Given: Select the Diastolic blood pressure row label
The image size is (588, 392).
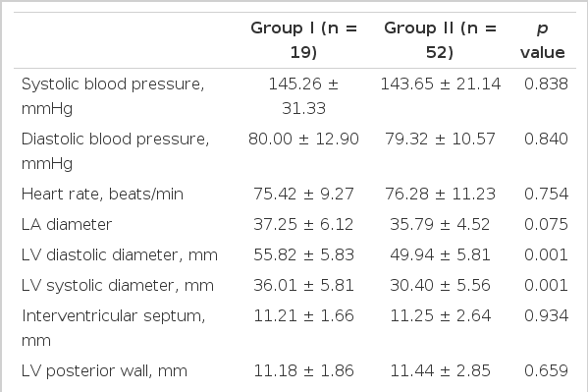Looking at the screenshot, I should [115, 151].
